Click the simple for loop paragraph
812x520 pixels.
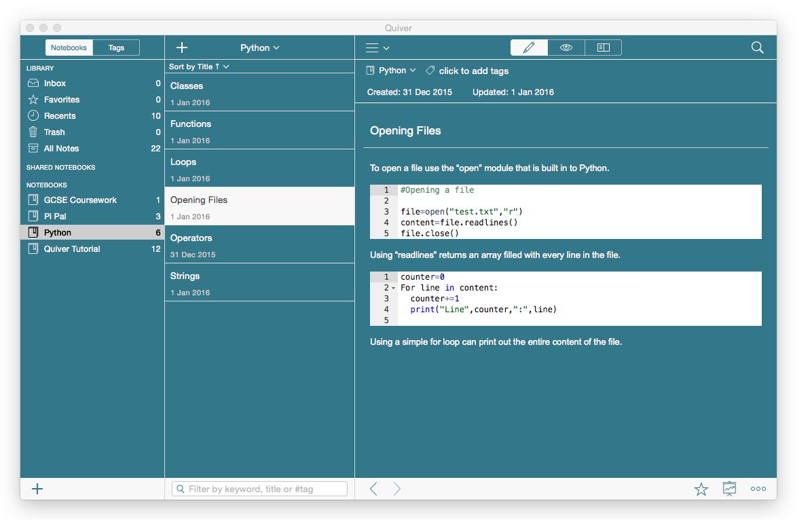tap(496, 342)
